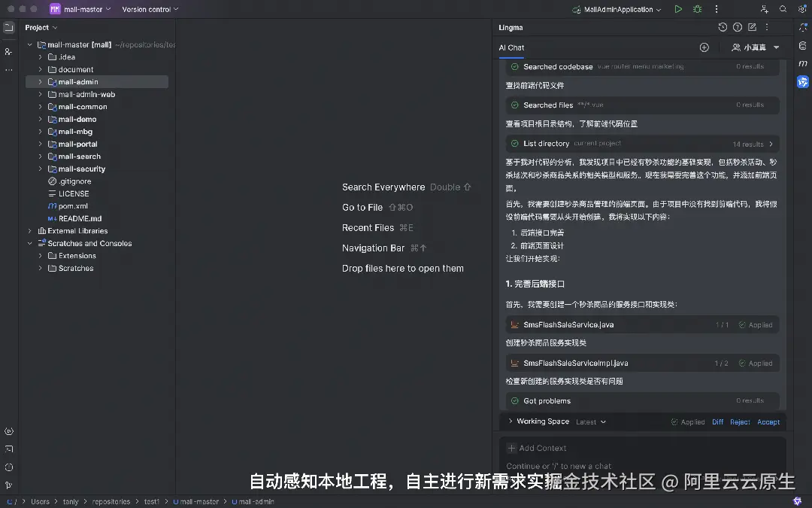Viewport: 812px width, 508px height.
Task: Open the Terminal tool window icon at bottom left
Action: 8,449
